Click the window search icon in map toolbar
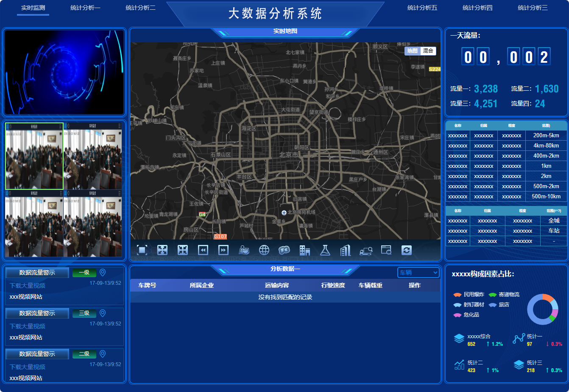Screen dimensions: 569x392 [x=386, y=250]
